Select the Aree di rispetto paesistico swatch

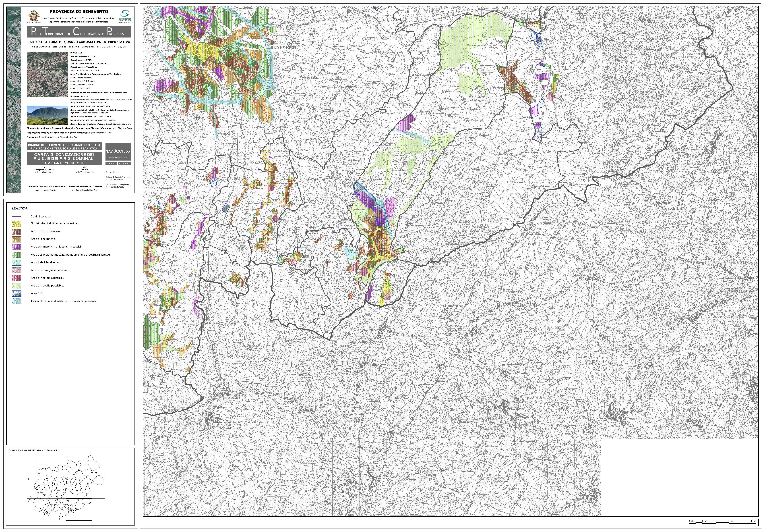pyautogui.click(x=17, y=286)
